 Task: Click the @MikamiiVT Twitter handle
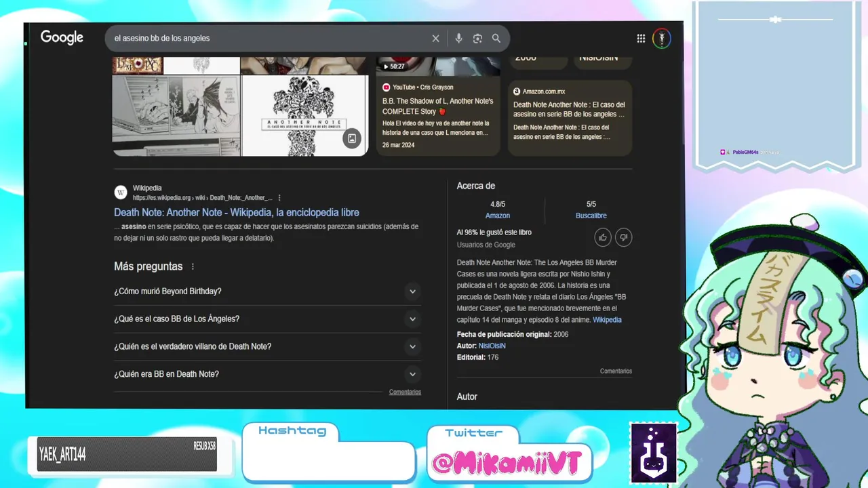click(507, 464)
